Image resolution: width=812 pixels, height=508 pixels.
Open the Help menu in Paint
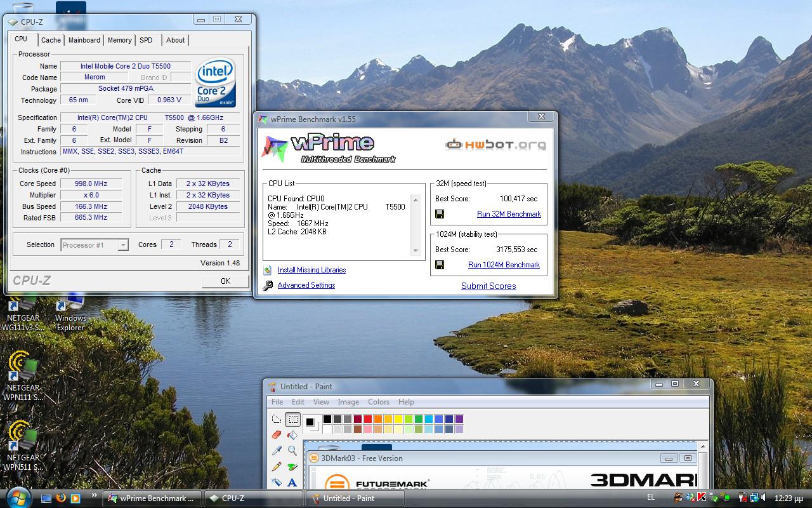coord(406,402)
